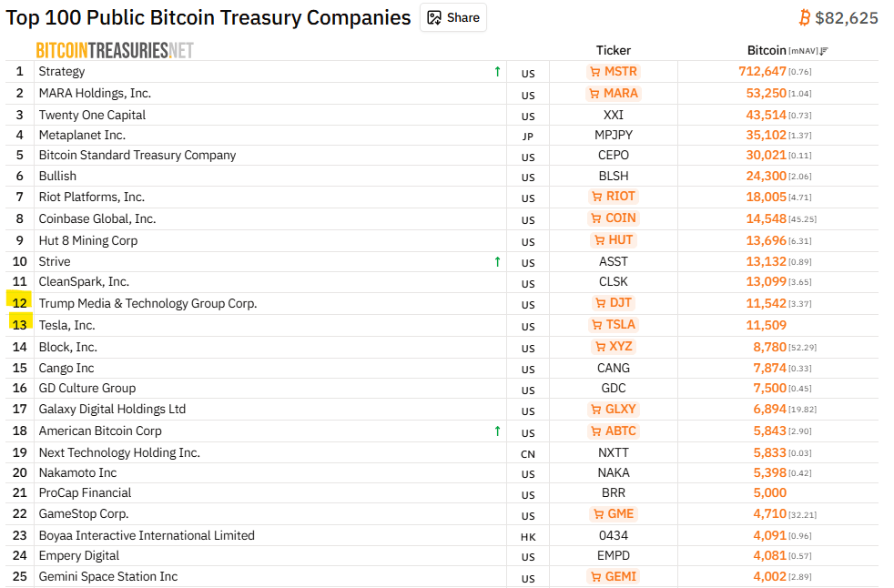
Task: Click the Bitcoin symbol before the $82,625 price
Action: pos(805,15)
